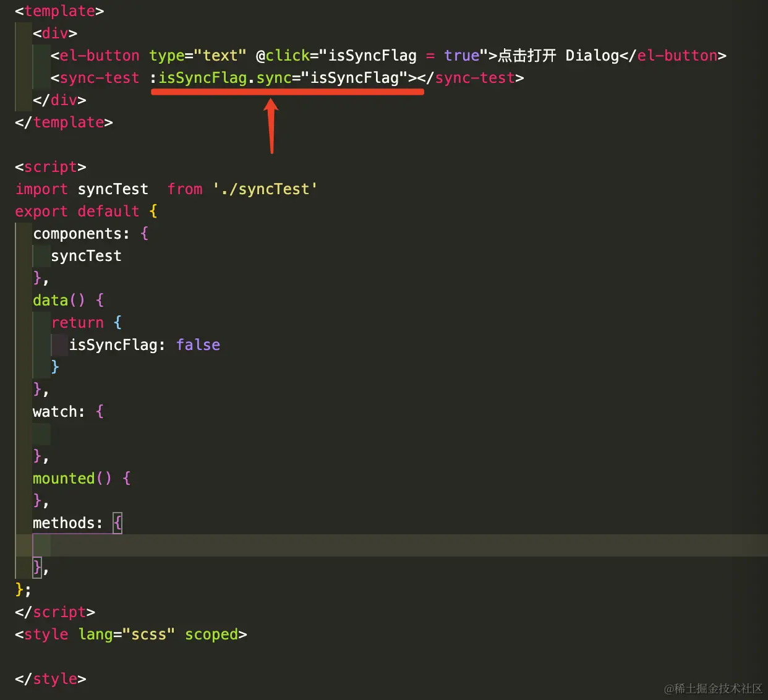The height and width of the screenshot is (700, 768).
Task: Click the red arrow pointing at sync binding
Action: coord(271,124)
